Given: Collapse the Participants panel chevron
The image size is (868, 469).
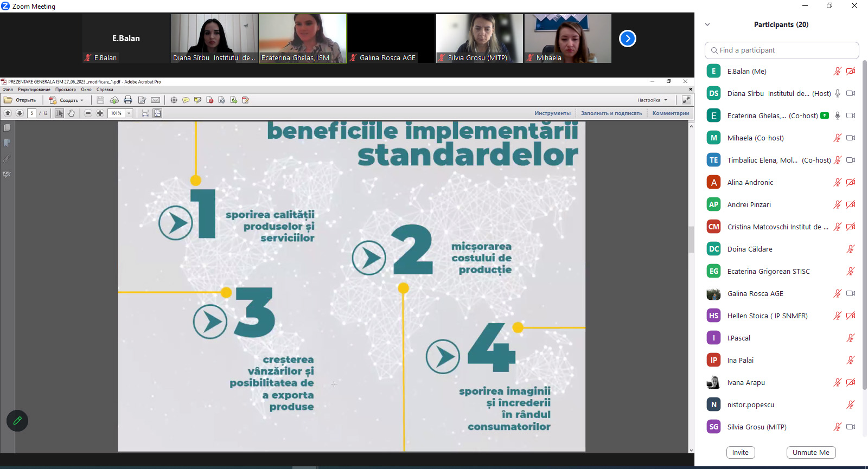Looking at the screenshot, I should pyautogui.click(x=707, y=24).
